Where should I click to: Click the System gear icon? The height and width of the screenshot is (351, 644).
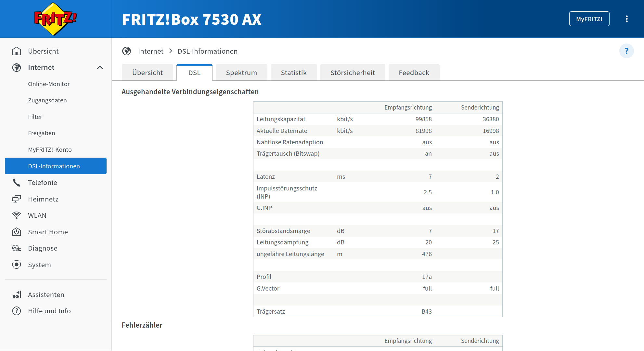pos(17,265)
